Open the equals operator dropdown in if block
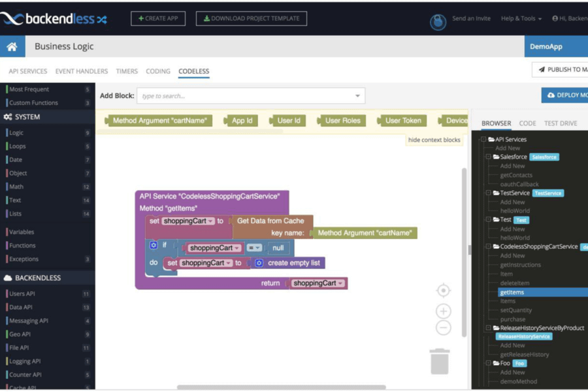The height and width of the screenshot is (392, 588). (x=255, y=248)
